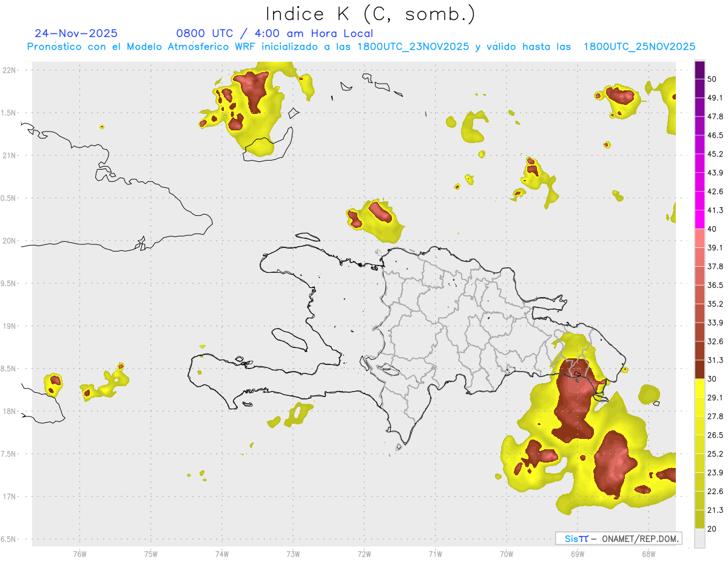Pick the bright yellow band between 29.1 and 30
This screenshot has width=728, height=562.
(x=699, y=389)
